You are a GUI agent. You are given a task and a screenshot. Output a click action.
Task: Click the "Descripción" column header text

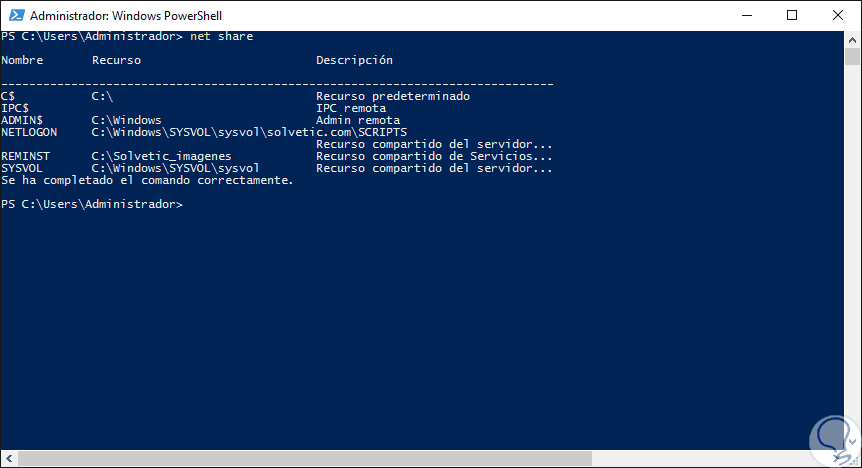(x=354, y=60)
